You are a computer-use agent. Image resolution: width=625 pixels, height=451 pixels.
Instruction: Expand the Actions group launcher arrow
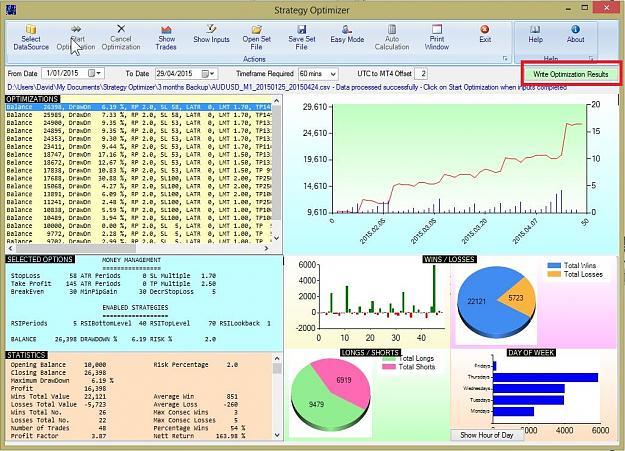click(505, 59)
